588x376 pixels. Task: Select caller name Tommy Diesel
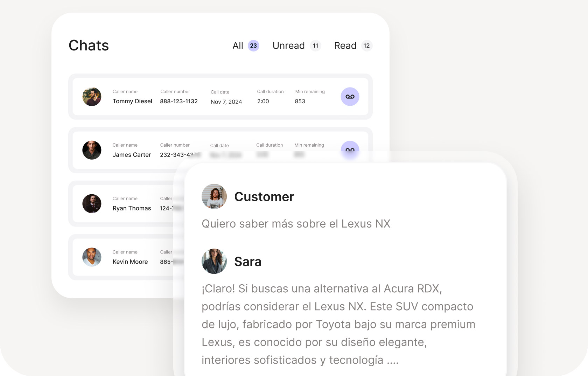tap(132, 101)
